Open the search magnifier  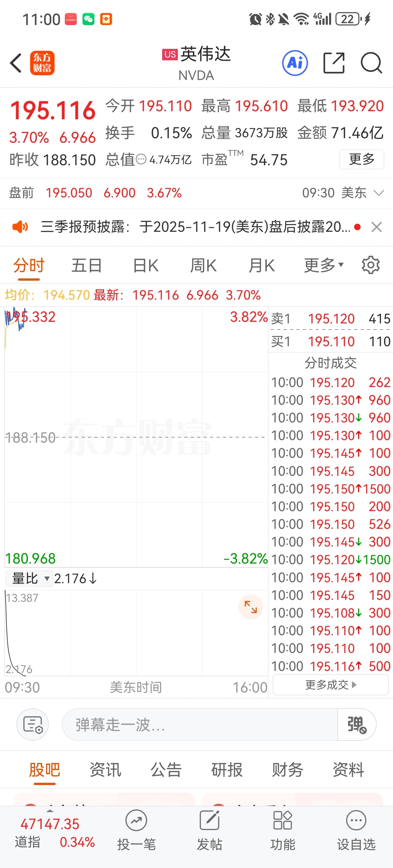(x=371, y=63)
